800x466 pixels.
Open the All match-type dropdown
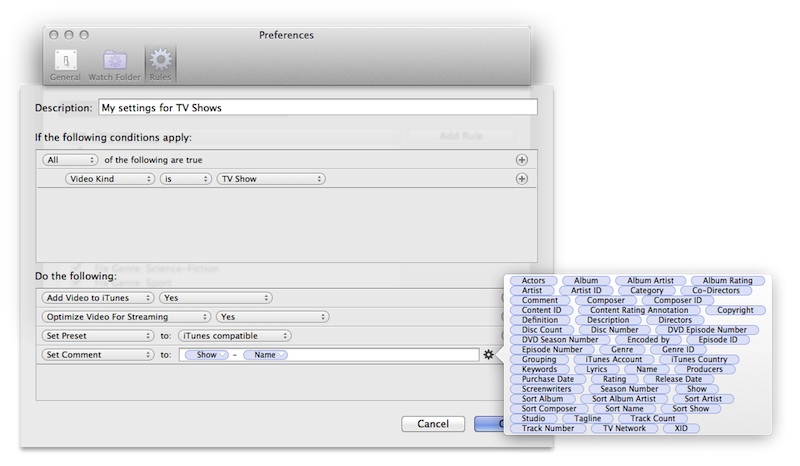click(x=70, y=160)
